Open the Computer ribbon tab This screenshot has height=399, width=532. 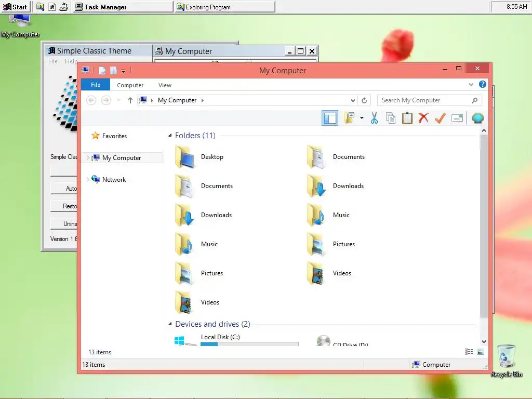point(130,85)
